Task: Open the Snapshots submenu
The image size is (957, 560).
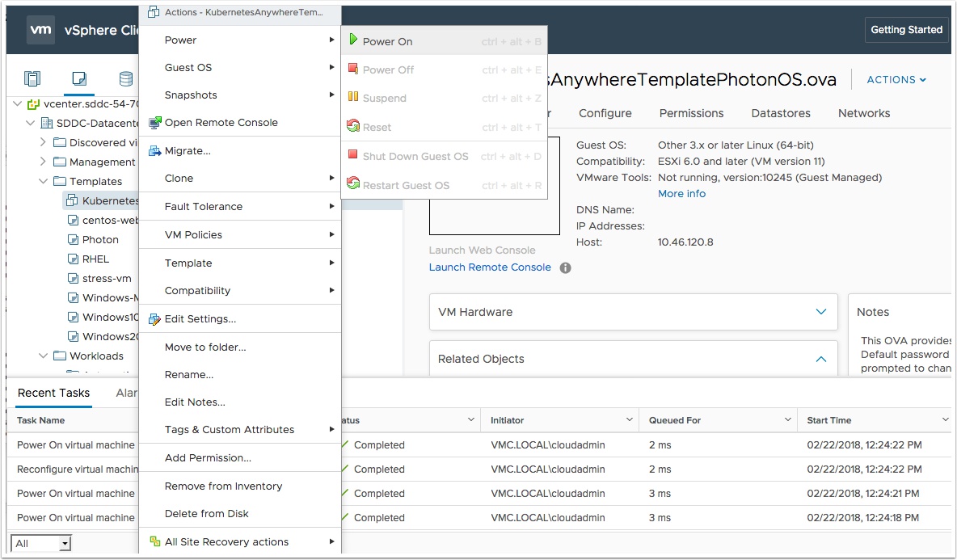Action: pos(240,95)
